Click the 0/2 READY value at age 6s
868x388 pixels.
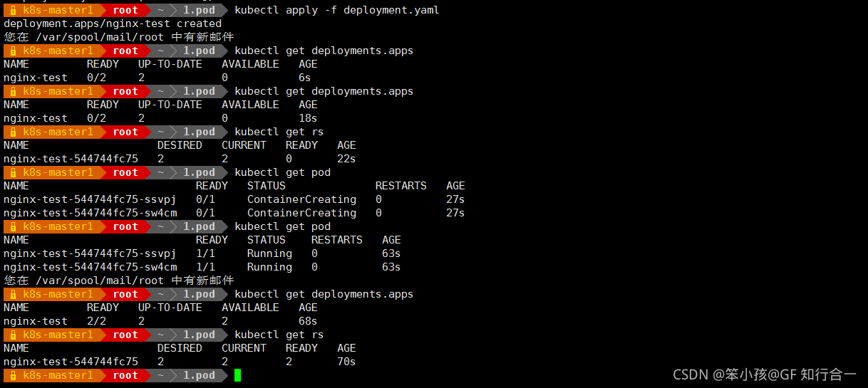click(x=96, y=78)
